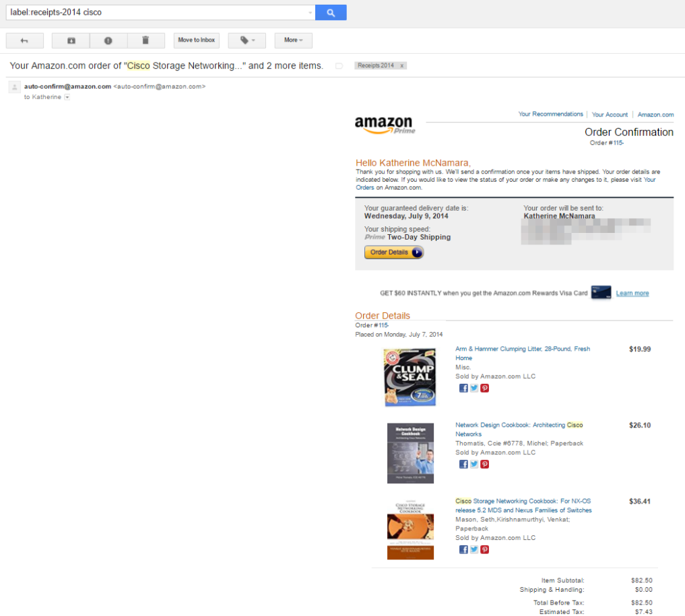Go back using the back arrow button

(x=24, y=40)
